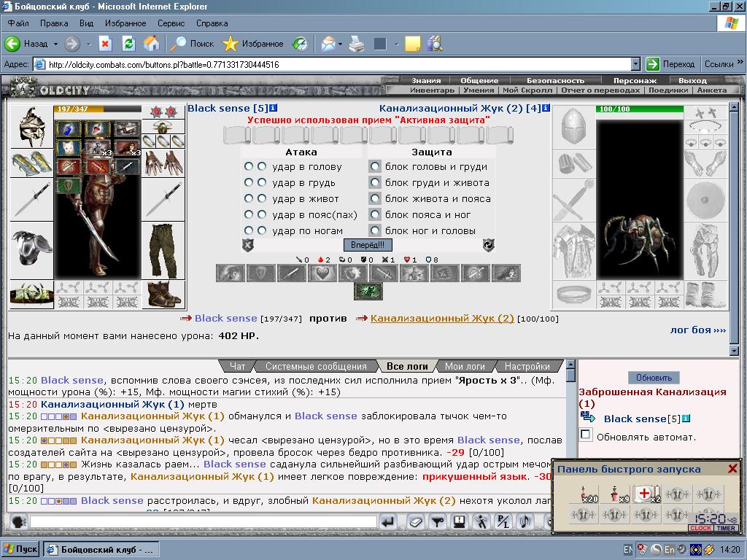Viewport: 747px width, 560px height.
Task: Select defence 'блок груди и живота'
Action: click(x=376, y=182)
